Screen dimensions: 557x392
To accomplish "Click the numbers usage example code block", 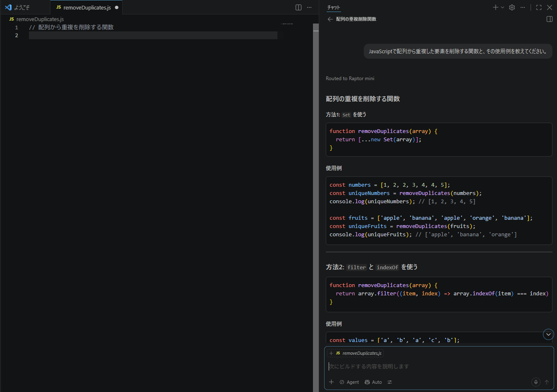I will tap(439, 211).
